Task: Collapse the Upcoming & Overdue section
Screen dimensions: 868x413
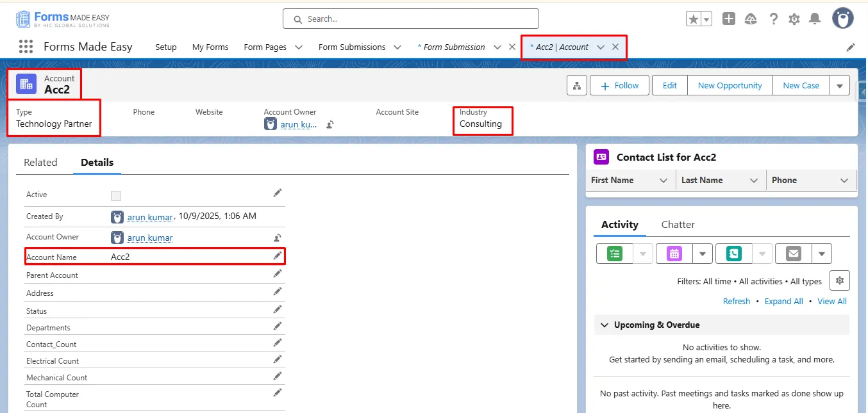Action: point(604,325)
